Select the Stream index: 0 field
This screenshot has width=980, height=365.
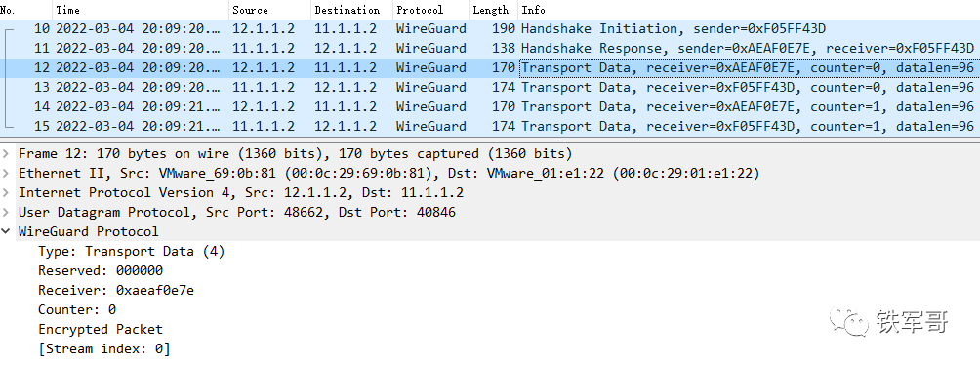(x=104, y=348)
